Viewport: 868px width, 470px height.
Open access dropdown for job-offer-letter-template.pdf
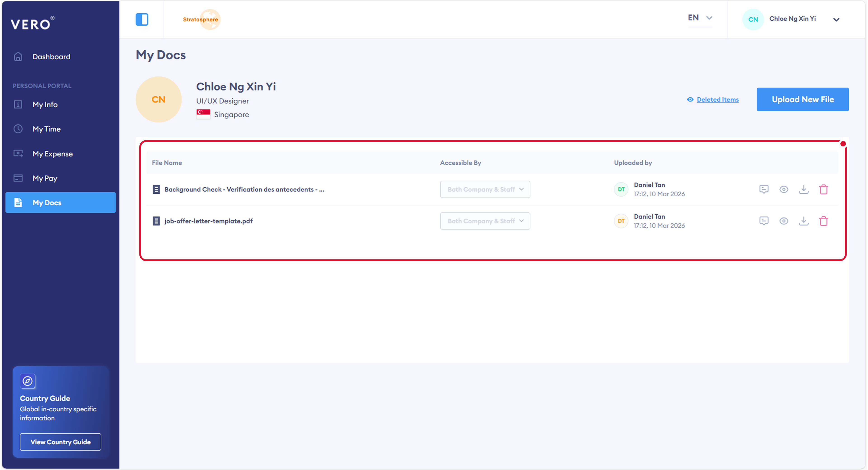(x=485, y=221)
